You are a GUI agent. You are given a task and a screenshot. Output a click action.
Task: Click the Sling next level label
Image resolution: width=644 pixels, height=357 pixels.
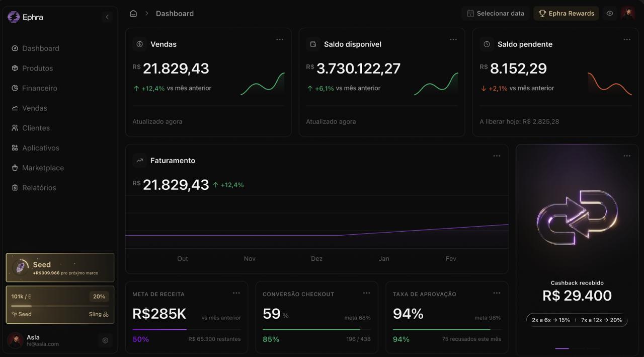pos(99,314)
